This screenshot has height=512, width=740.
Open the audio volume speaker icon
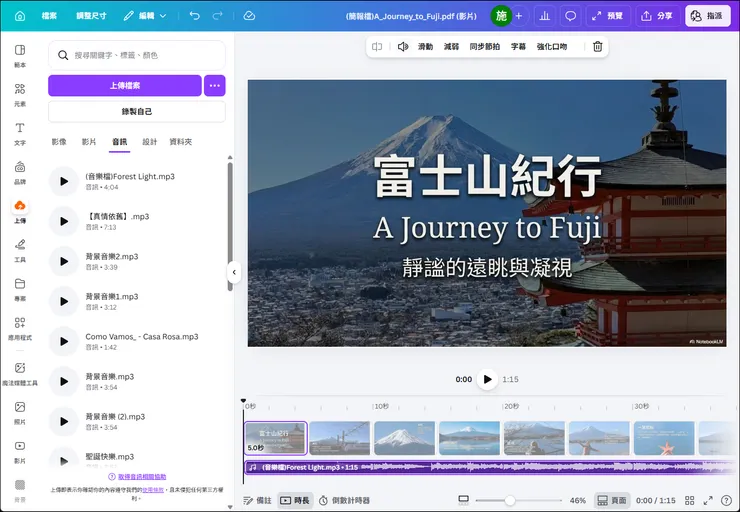(x=403, y=47)
